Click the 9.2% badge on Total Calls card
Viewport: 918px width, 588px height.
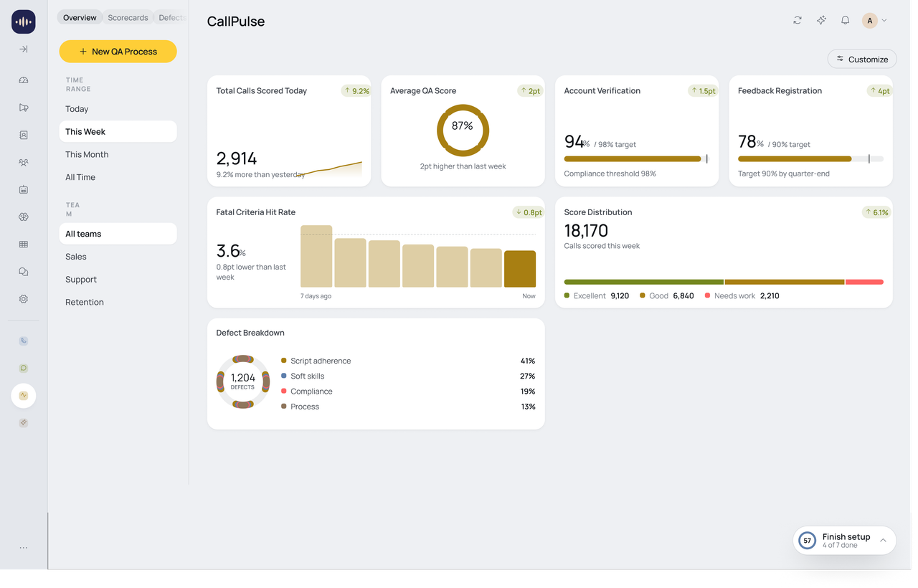coord(356,91)
